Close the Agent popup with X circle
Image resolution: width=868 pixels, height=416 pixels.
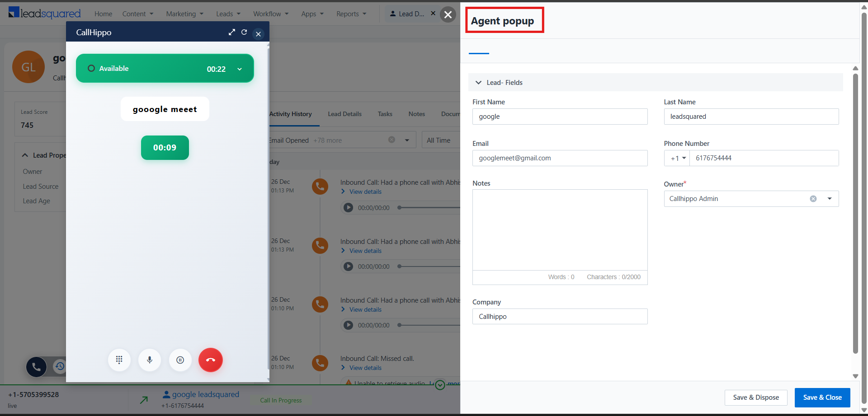448,14
